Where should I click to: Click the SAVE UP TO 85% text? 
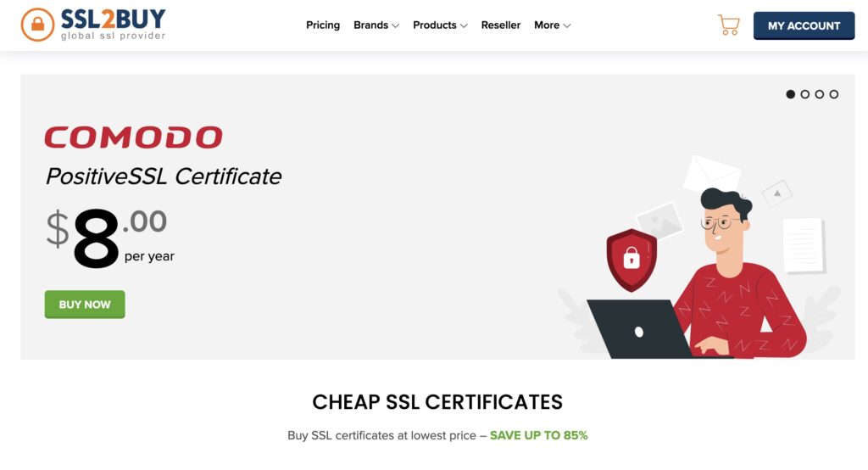[x=538, y=435]
